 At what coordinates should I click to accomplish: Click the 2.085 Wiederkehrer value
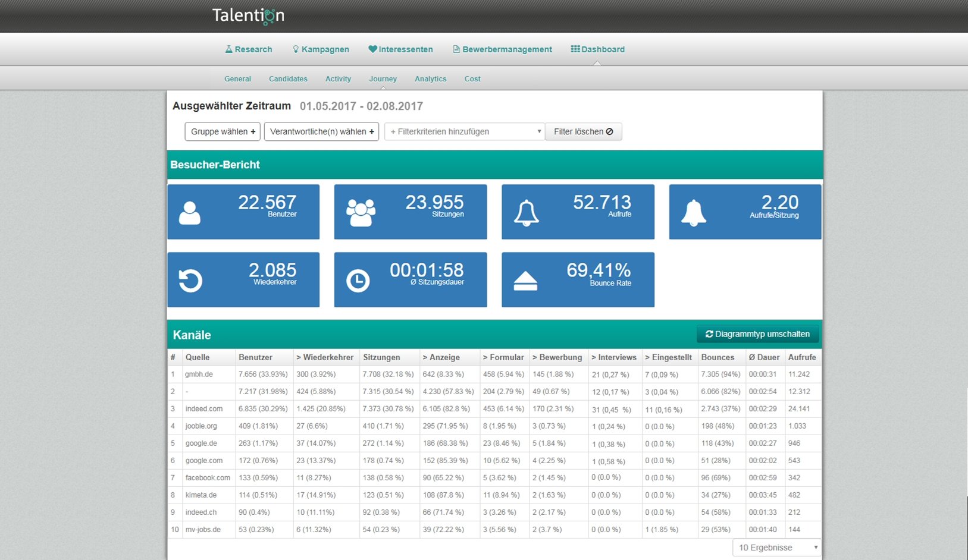272,270
